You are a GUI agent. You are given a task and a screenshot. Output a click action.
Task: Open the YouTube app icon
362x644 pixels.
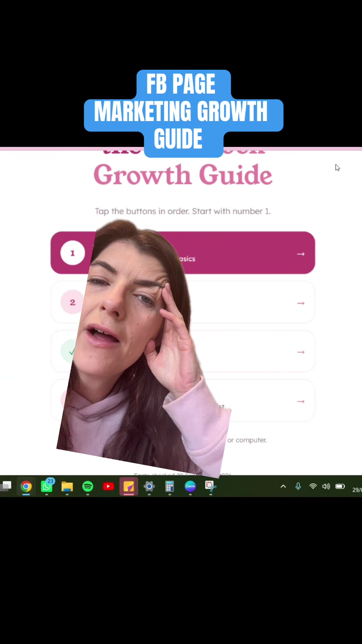(x=108, y=486)
